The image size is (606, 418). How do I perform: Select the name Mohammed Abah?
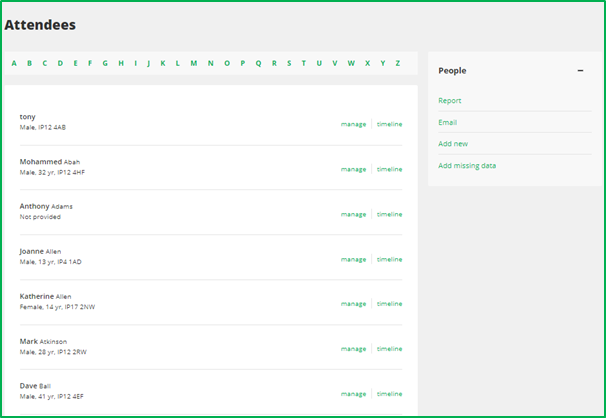50,161
